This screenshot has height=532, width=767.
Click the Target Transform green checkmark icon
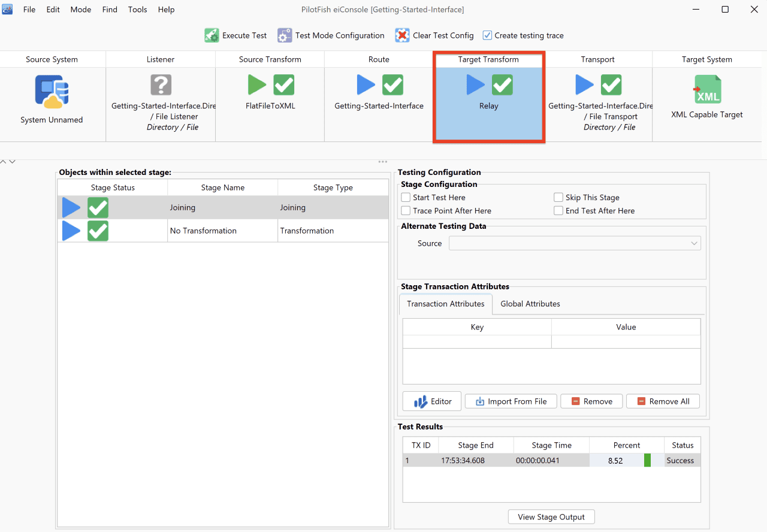(502, 85)
